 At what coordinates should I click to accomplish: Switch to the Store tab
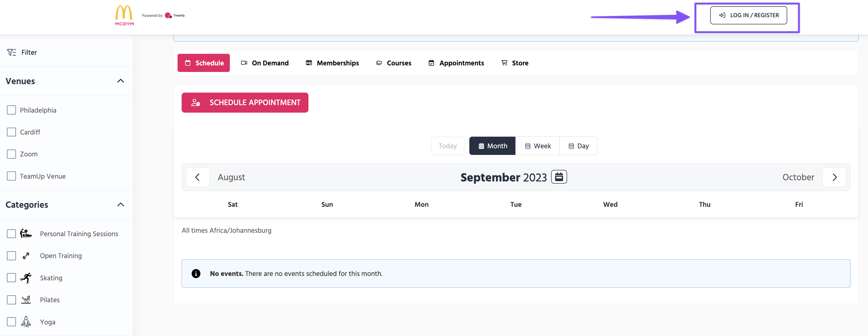point(514,63)
